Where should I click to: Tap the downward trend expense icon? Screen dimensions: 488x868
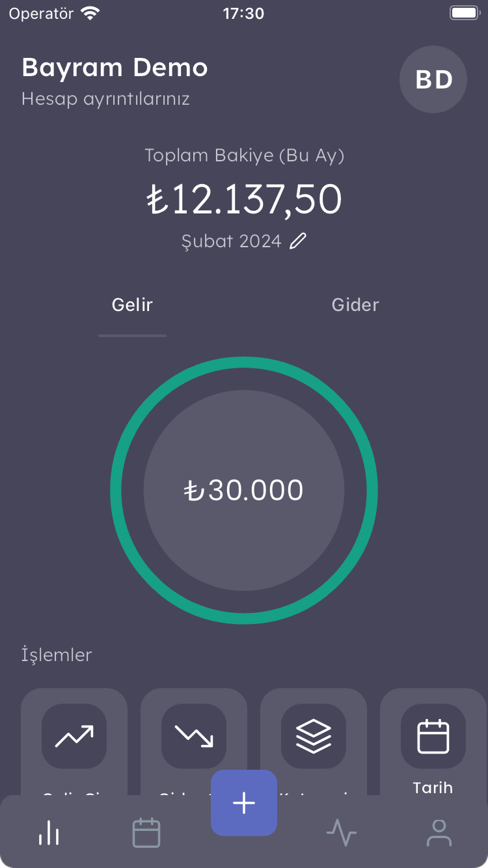[194, 736]
